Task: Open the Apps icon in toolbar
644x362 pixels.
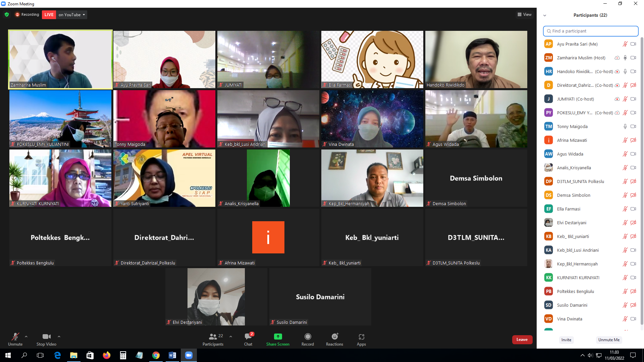Action: 361,337
